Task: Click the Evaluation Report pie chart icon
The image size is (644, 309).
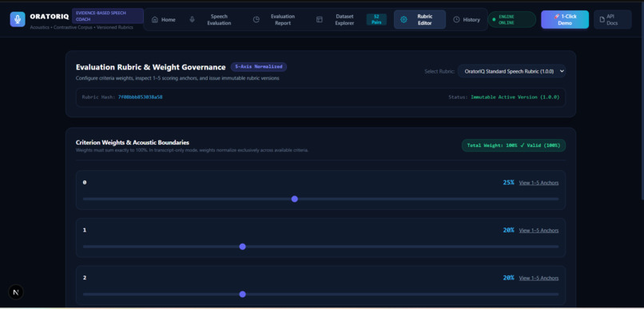Action: click(256, 20)
